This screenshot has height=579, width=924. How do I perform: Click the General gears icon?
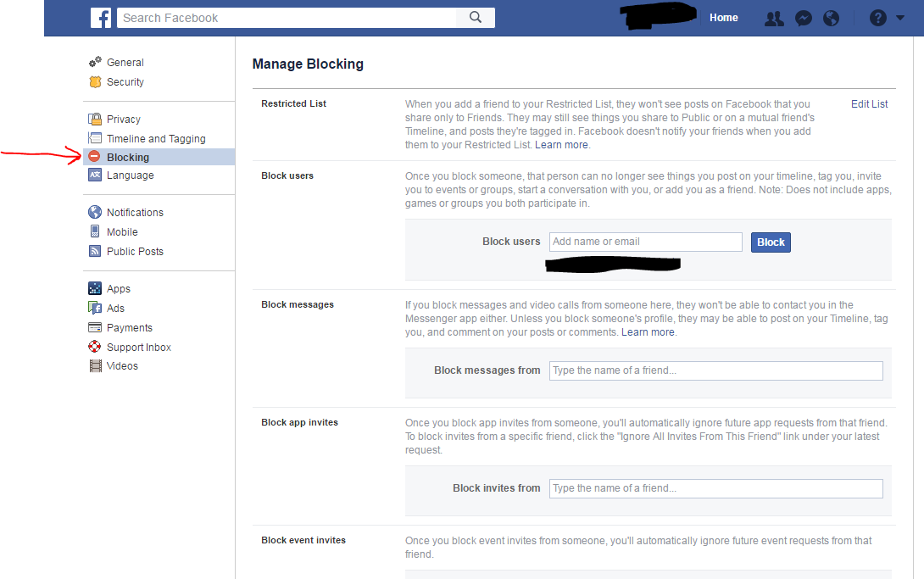[x=95, y=62]
